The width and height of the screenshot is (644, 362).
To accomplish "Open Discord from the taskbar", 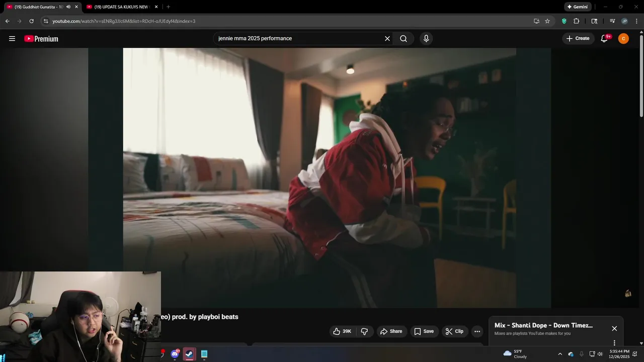I will pos(175,354).
